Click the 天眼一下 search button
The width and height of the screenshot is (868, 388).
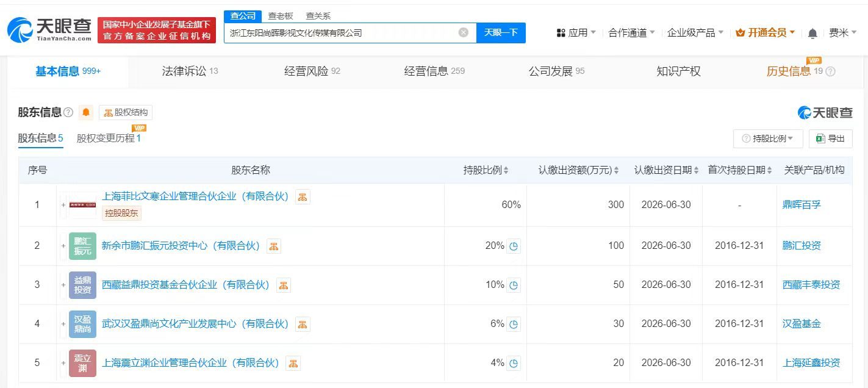coord(501,33)
